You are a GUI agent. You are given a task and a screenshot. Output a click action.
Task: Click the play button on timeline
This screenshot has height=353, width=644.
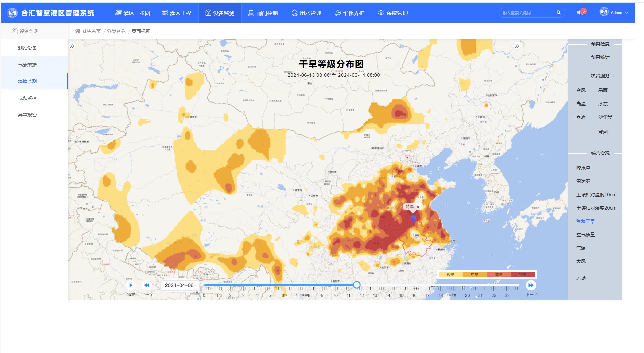pyautogui.click(x=131, y=285)
